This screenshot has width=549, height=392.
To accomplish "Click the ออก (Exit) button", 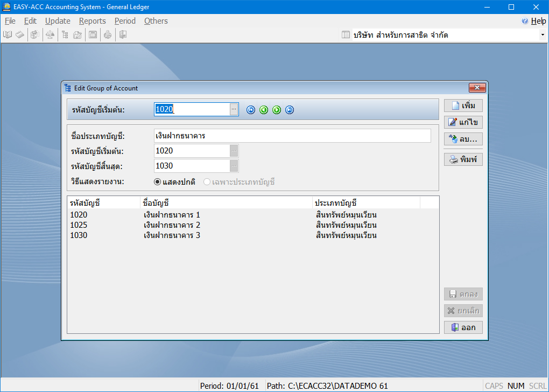I will tap(463, 327).
